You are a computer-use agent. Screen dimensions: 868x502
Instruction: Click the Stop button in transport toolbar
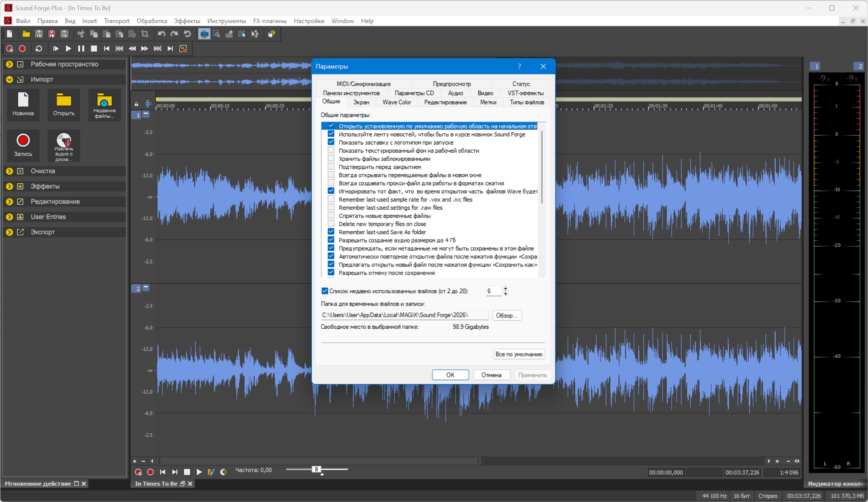[x=94, y=49]
